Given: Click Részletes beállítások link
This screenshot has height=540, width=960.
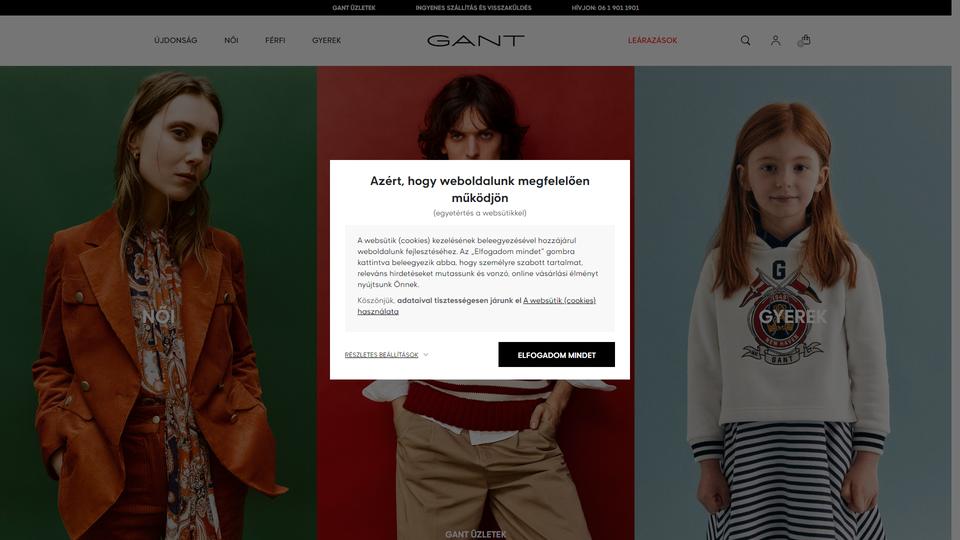Looking at the screenshot, I should click(381, 354).
